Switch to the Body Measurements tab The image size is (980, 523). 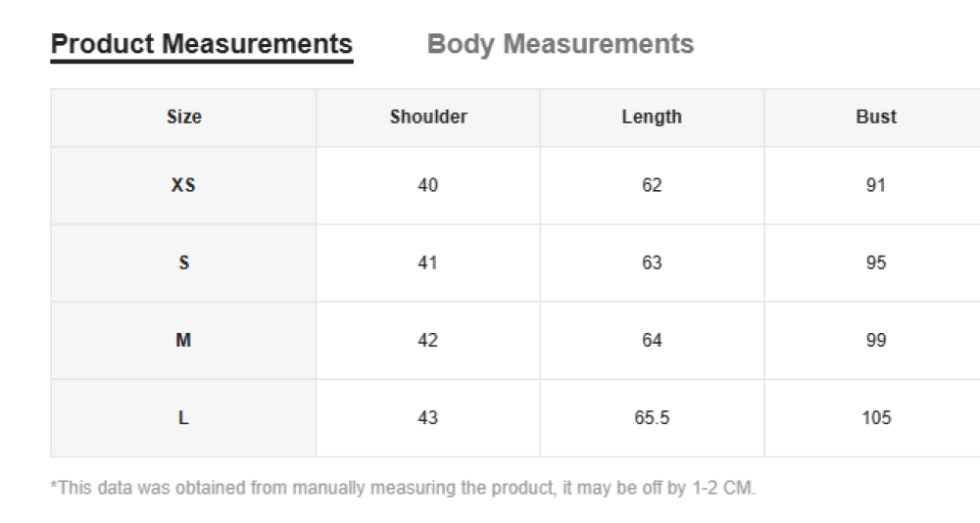click(x=560, y=44)
